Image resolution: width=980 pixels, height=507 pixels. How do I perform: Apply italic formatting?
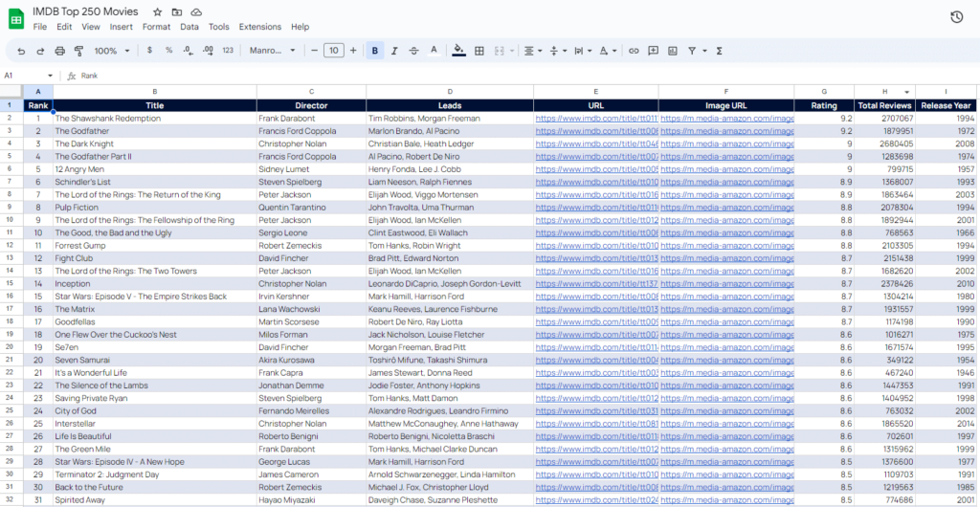point(394,51)
